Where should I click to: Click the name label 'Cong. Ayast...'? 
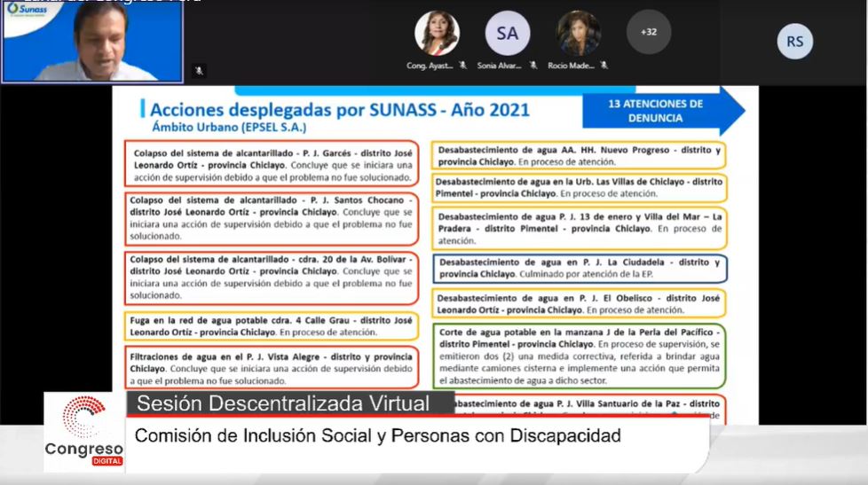(430, 66)
